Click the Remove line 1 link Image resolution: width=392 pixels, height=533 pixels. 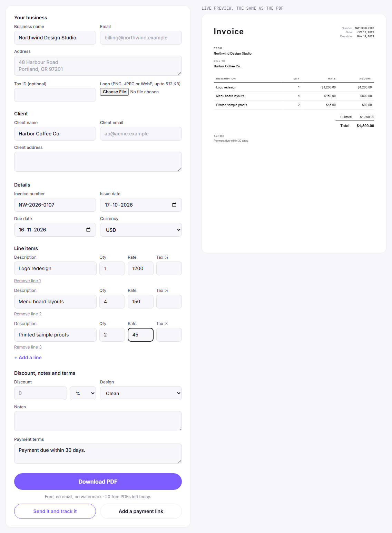point(28,281)
